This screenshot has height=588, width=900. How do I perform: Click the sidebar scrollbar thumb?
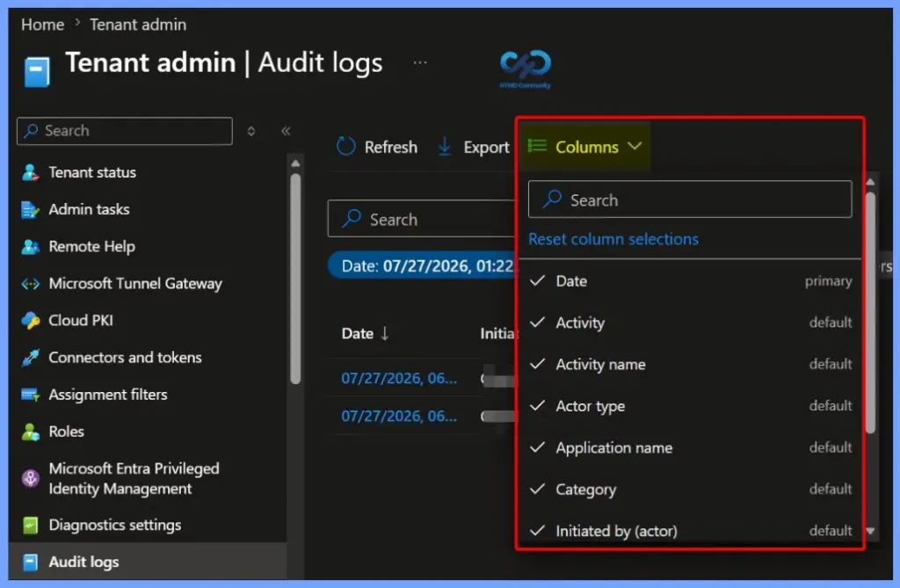295,279
